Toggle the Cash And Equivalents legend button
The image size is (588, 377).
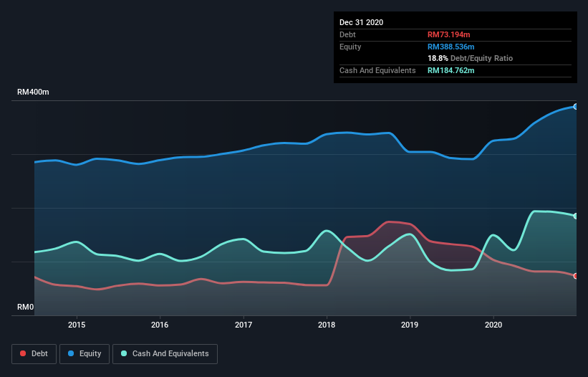click(165, 354)
